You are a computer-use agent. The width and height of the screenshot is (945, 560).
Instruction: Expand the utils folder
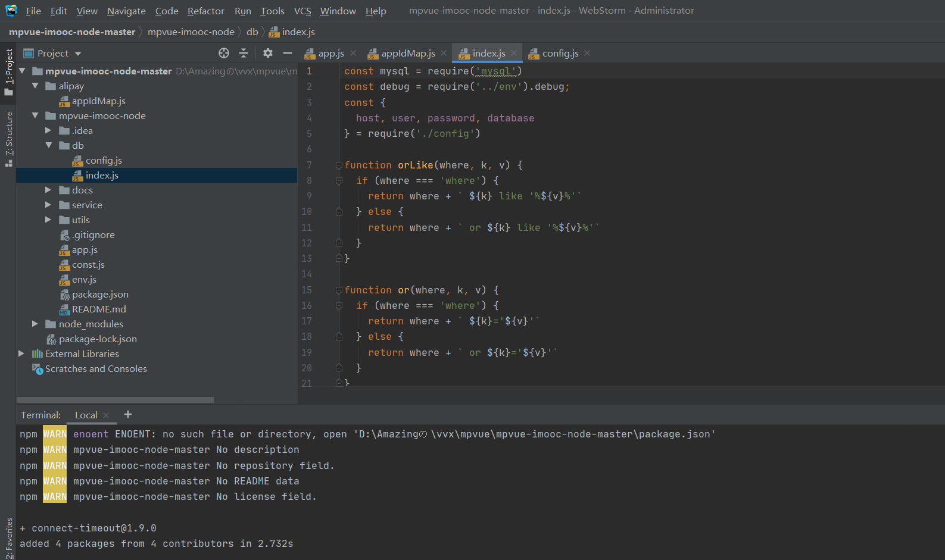pos(48,220)
